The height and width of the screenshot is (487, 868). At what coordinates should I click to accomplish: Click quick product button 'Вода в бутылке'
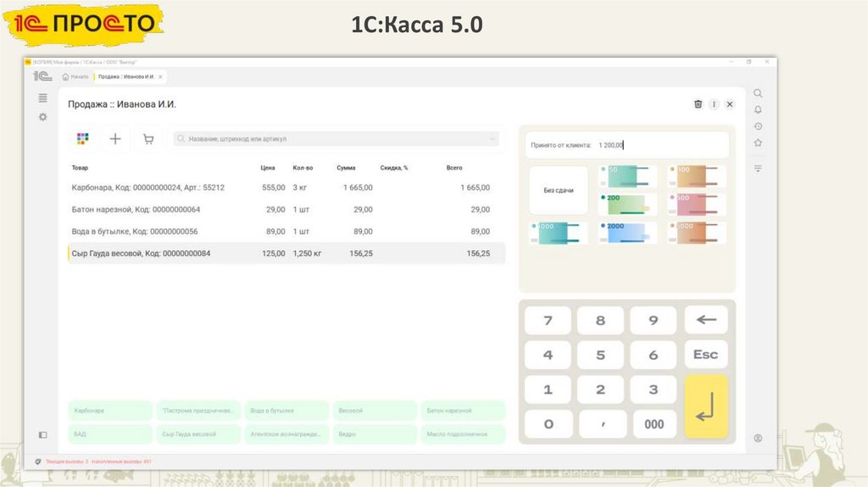[287, 411]
